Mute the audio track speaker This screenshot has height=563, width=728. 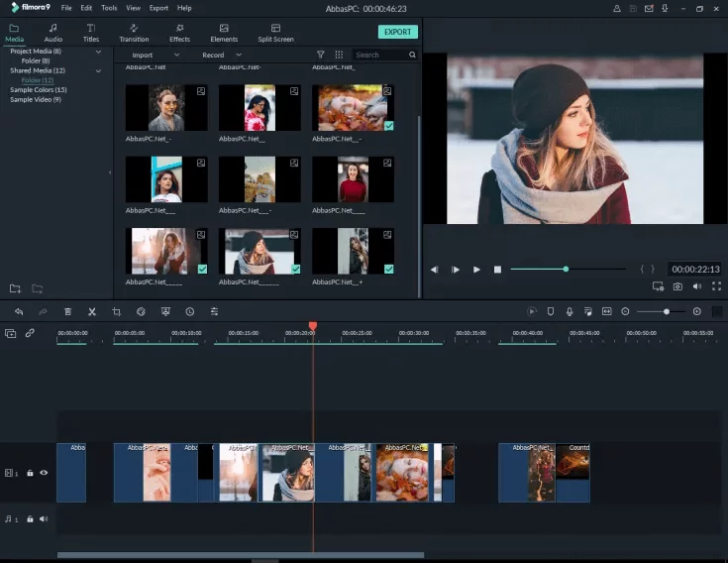point(44,518)
